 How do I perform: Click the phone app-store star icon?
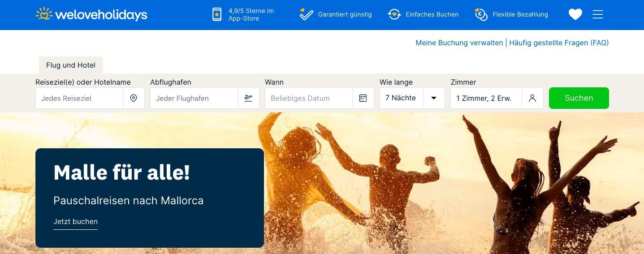pyautogui.click(x=217, y=14)
